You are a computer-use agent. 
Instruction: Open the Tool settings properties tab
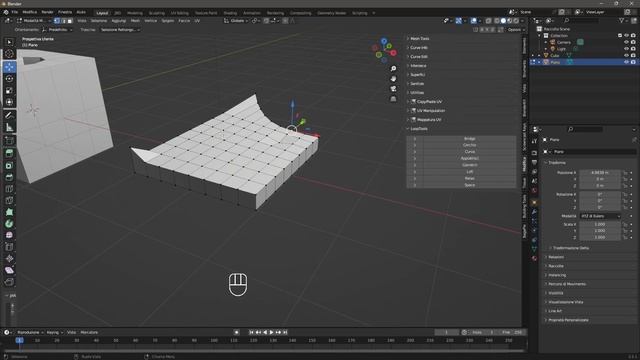[534, 141]
